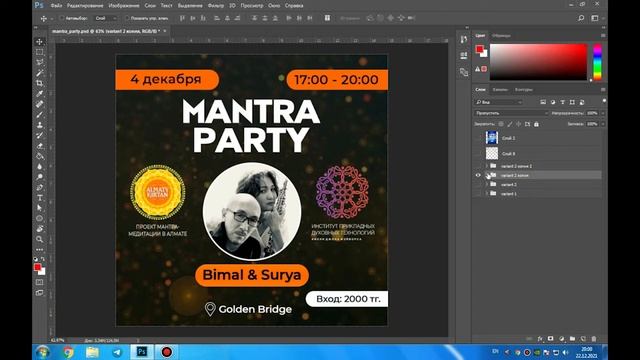Select the Brush tool
Screen dimensions: 640x360
[40, 114]
